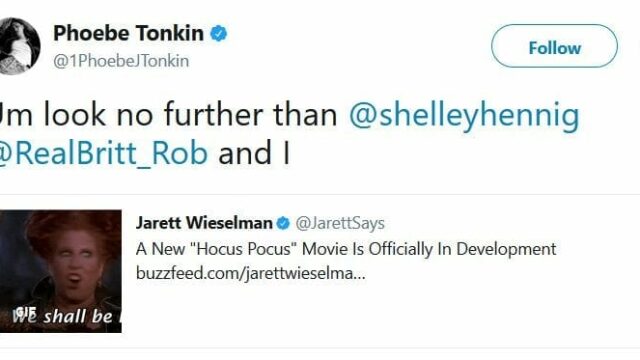
Task: Click the "and I" tweet text
Action: [254, 153]
